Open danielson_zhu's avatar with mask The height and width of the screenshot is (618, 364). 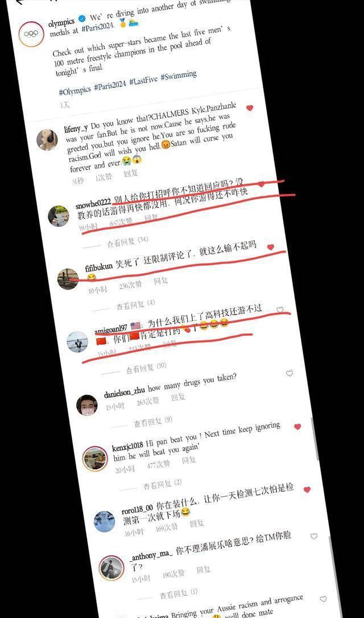click(86, 405)
